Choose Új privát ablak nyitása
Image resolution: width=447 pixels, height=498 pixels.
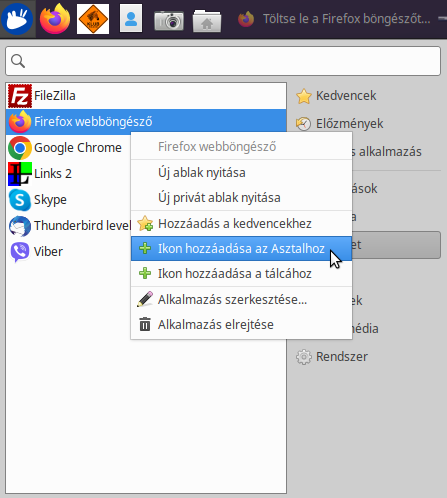tap(242, 198)
